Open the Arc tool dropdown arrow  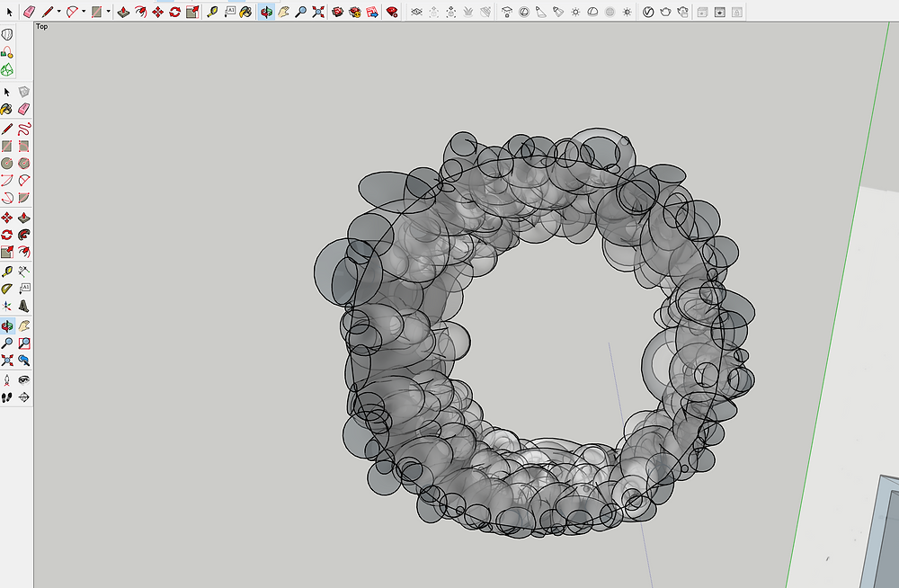pyautogui.click(x=84, y=12)
